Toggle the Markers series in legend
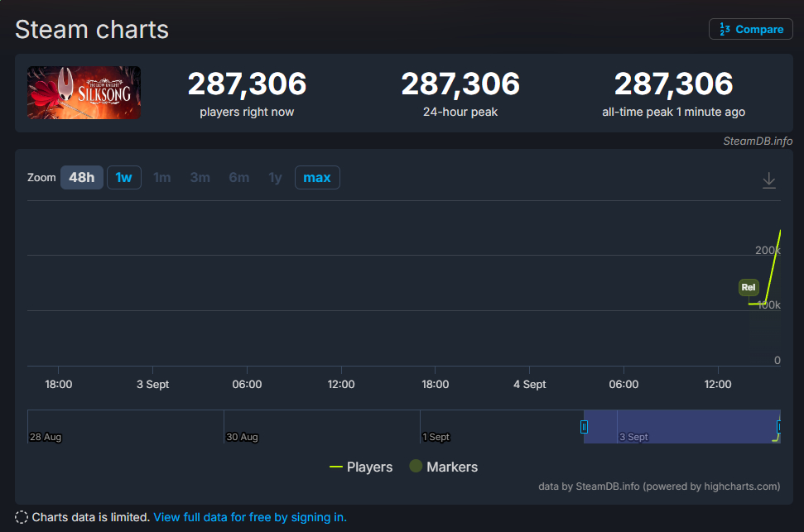This screenshot has height=532, width=804. [444, 467]
